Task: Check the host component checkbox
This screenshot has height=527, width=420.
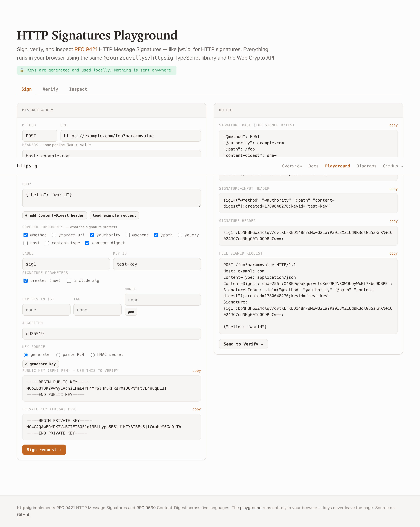Action: click(x=25, y=243)
